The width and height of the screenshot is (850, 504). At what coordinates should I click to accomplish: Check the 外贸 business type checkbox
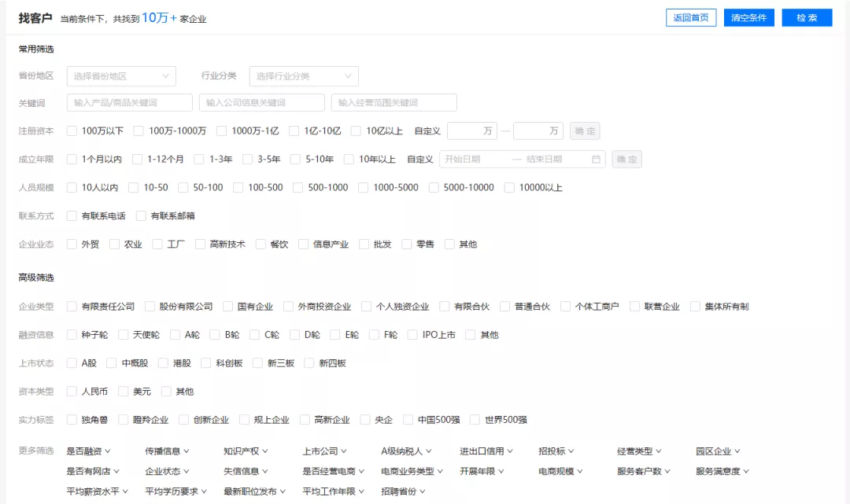pos(72,245)
